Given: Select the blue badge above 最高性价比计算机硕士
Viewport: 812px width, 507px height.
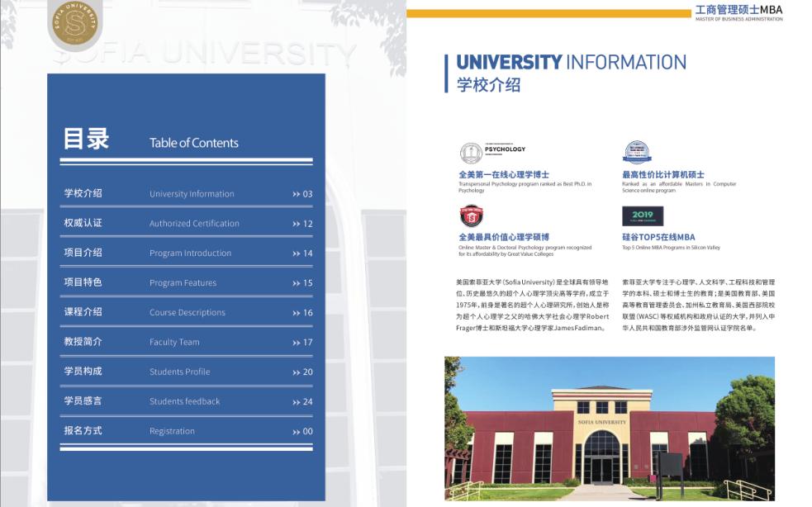Looking at the screenshot, I should pyautogui.click(x=636, y=152).
